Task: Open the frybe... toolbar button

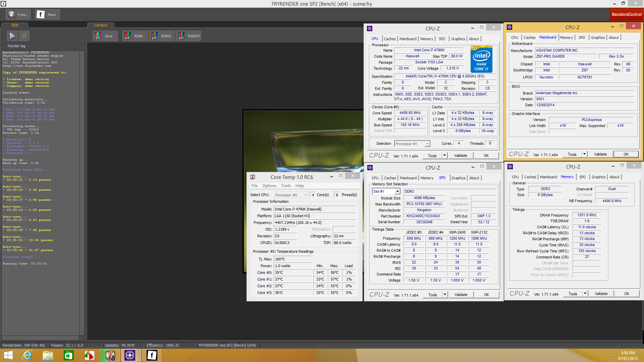Action: click(18, 14)
